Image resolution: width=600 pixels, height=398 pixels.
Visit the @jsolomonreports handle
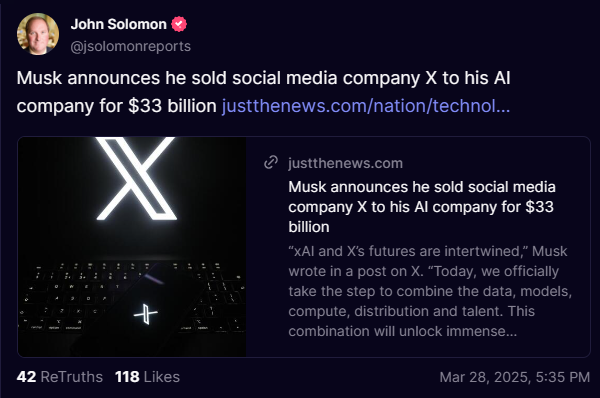pos(130,46)
